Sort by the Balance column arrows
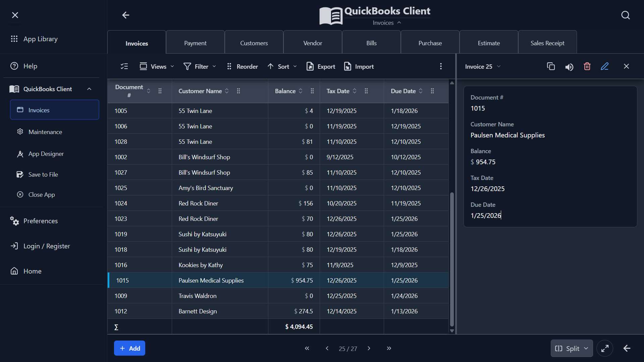The width and height of the screenshot is (644, 362). (301, 91)
